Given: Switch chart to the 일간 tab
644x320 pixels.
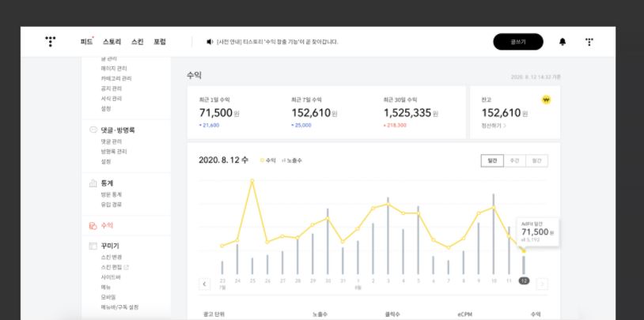Looking at the screenshot, I should (492, 161).
